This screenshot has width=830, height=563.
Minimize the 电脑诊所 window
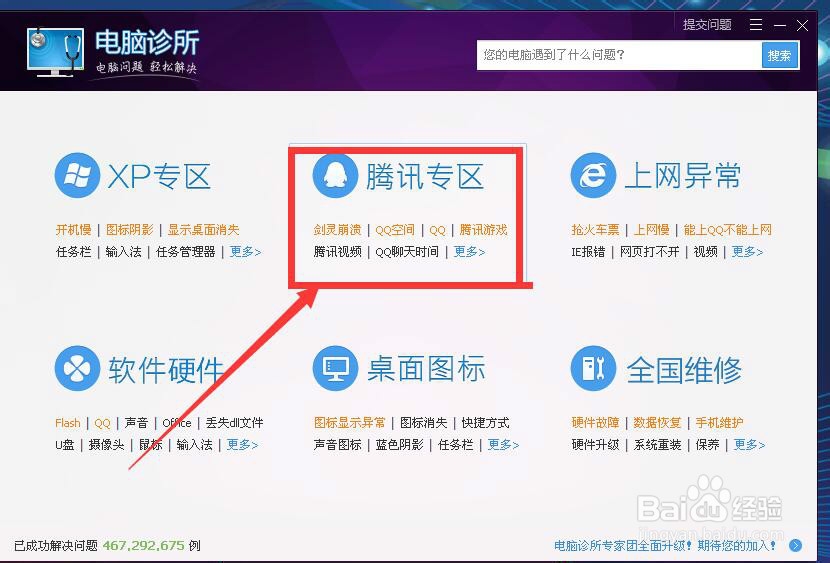(x=780, y=25)
